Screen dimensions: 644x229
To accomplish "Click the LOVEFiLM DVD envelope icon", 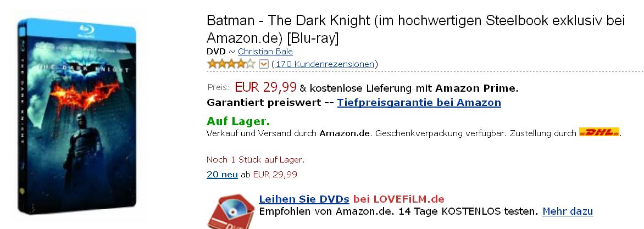I will (x=231, y=212).
